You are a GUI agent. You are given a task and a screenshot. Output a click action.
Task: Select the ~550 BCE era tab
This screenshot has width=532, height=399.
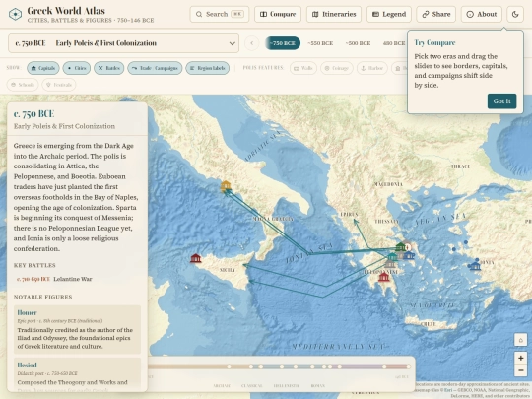tap(320, 43)
